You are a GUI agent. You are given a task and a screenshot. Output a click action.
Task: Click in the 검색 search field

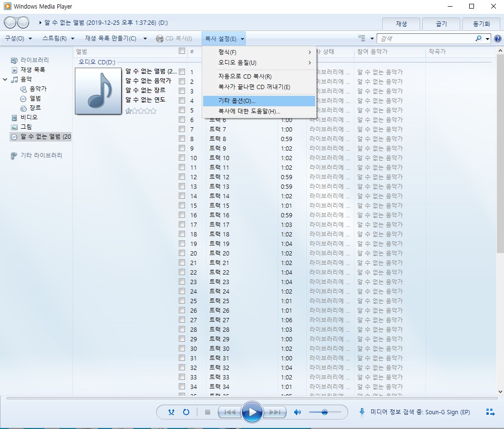coord(426,39)
